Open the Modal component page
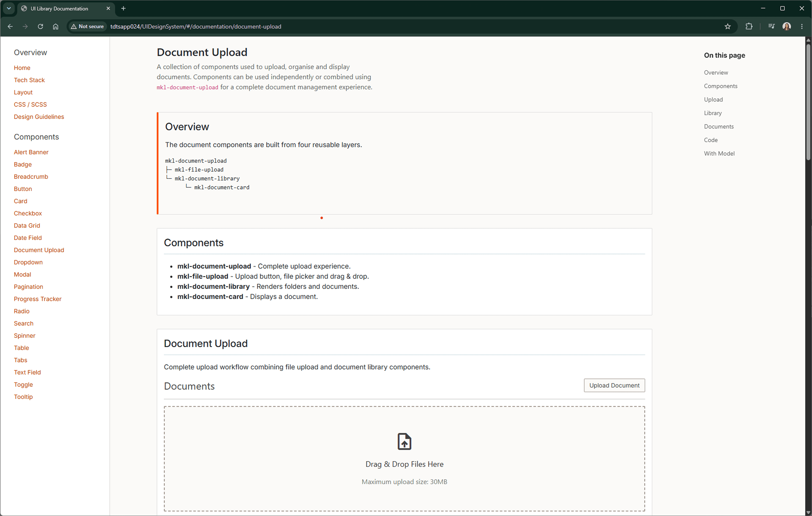Image resolution: width=812 pixels, height=516 pixels. pos(22,274)
